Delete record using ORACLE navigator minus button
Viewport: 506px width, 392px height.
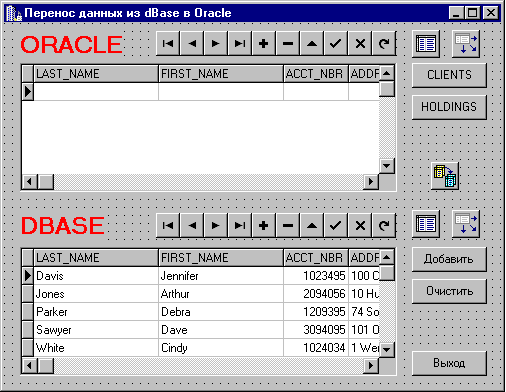288,43
